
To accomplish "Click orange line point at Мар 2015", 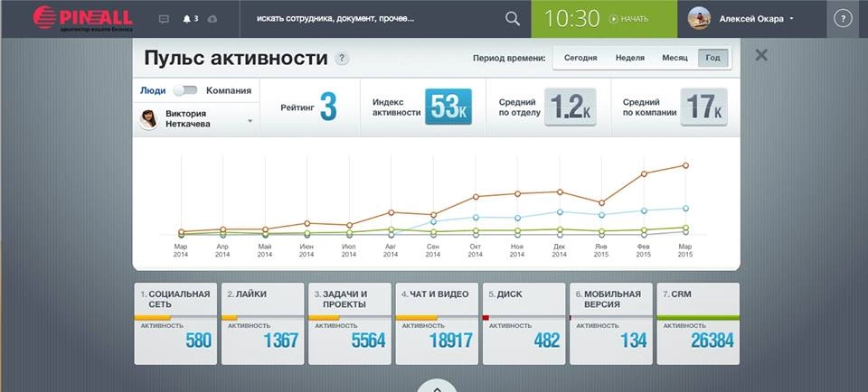I will [x=686, y=165].
